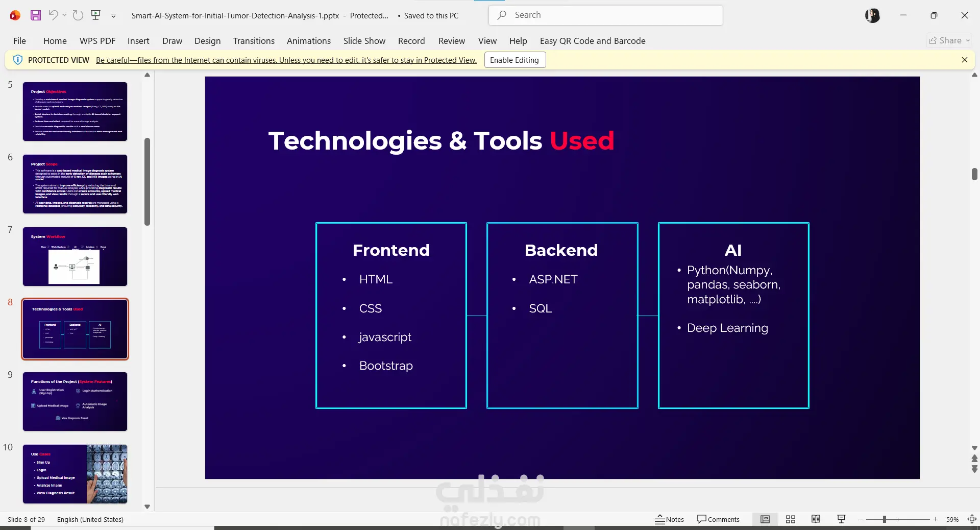The width and height of the screenshot is (980, 530).
Task: Switch to Slide Sorter view icon
Action: pyautogui.click(x=791, y=519)
